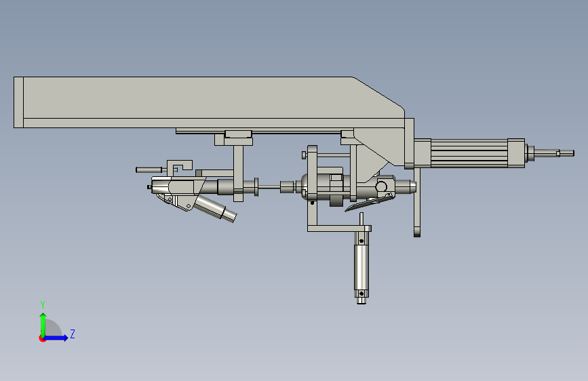Click the red origin ball of the triad
588x381 pixels.
42,338
